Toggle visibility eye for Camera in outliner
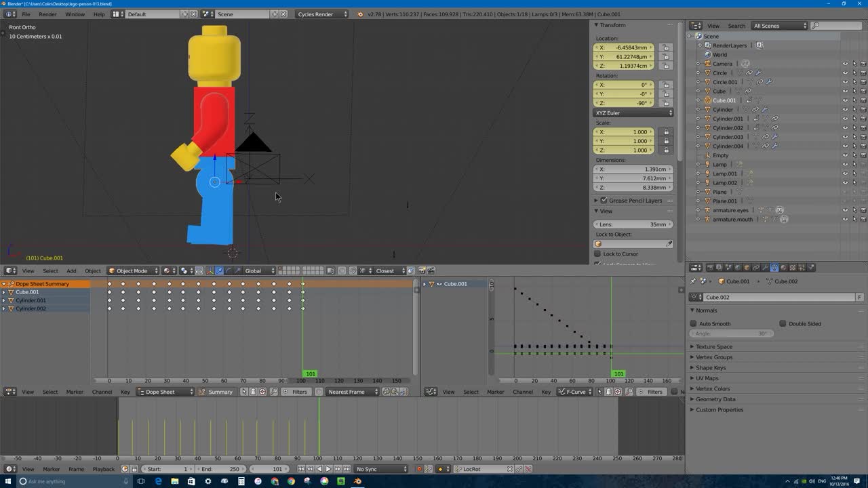868x488 pixels. pos(845,64)
